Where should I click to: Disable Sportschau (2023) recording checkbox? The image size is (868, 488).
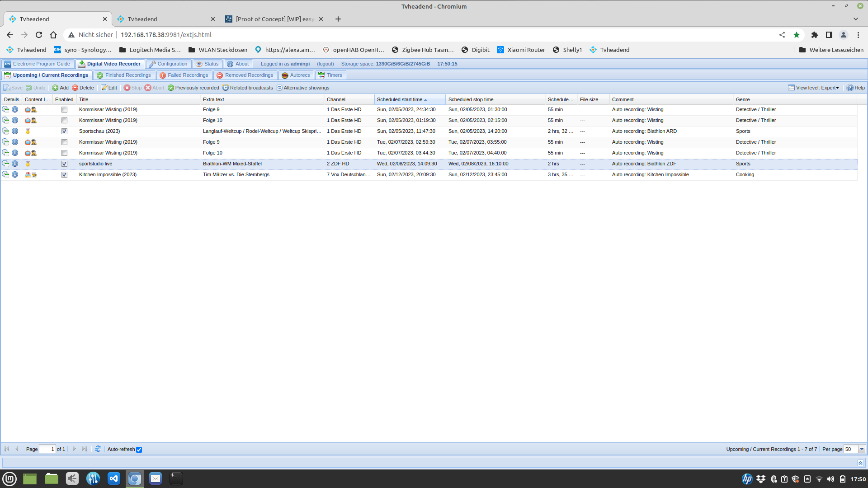pyautogui.click(x=64, y=131)
